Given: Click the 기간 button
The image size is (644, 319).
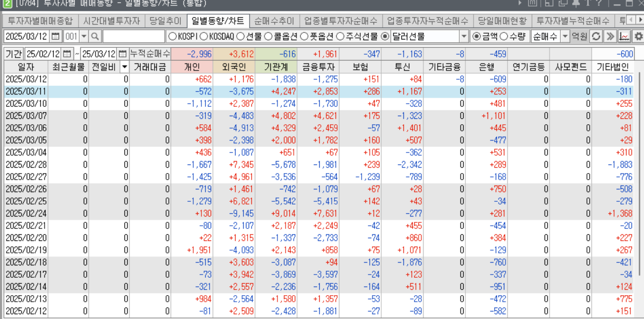Looking at the screenshot, I should pos(14,54).
